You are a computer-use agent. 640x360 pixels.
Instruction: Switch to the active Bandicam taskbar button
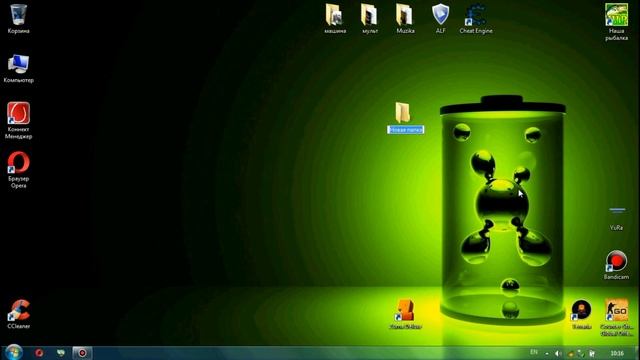click(x=82, y=353)
